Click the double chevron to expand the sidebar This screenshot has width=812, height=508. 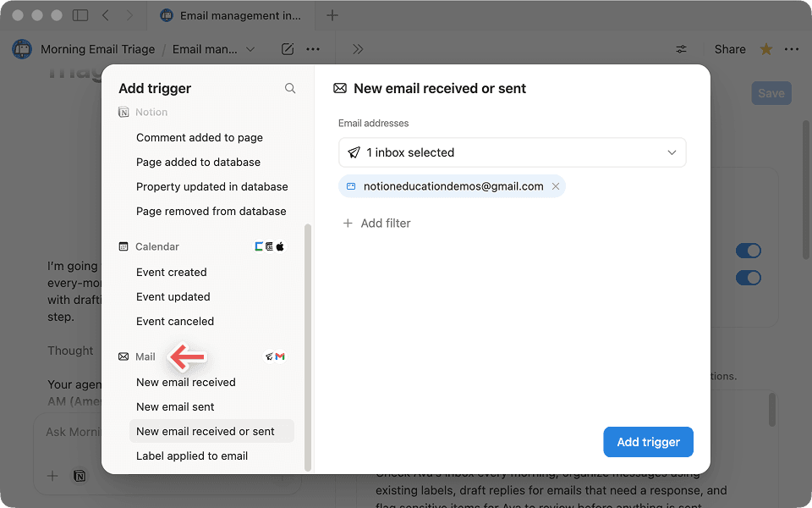357,48
